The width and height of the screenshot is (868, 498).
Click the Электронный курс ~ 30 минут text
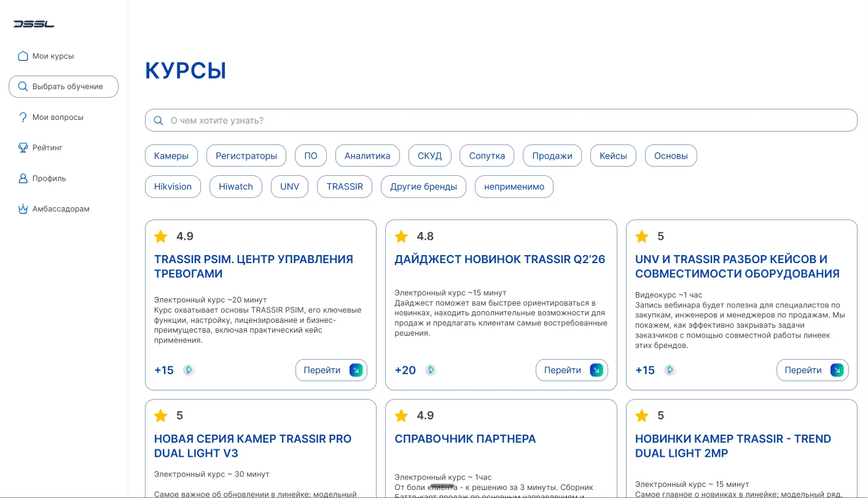click(212, 474)
